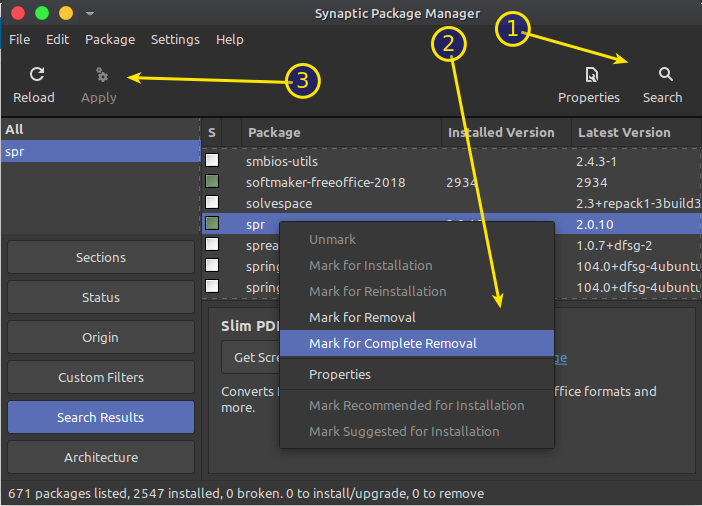Toggle the softmaker-freeoffice-2018 status checkbox

[212, 181]
